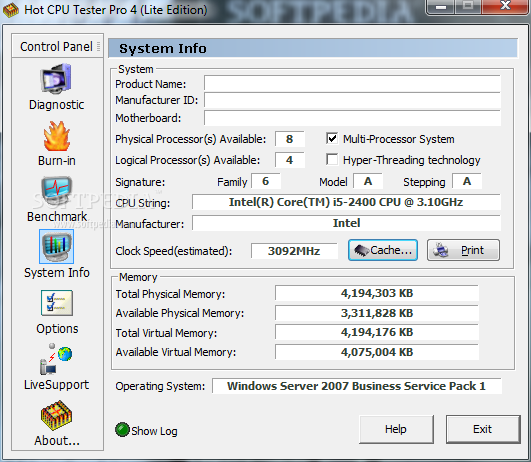Select the About... label in sidebar
Image resolution: width=531 pixels, height=462 pixels.
click(x=57, y=441)
